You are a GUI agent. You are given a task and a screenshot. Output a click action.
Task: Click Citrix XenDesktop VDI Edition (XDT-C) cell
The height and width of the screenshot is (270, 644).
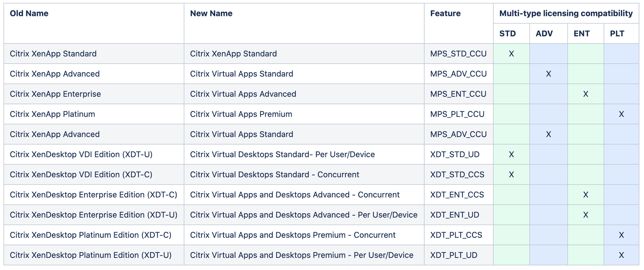94,175
